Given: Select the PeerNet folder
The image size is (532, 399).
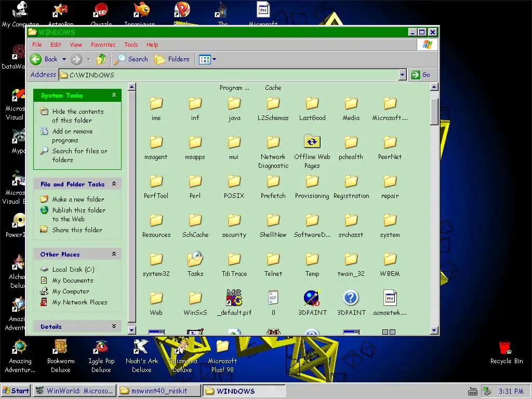Looking at the screenshot, I should pyautogui.click(x=390, y=148).
